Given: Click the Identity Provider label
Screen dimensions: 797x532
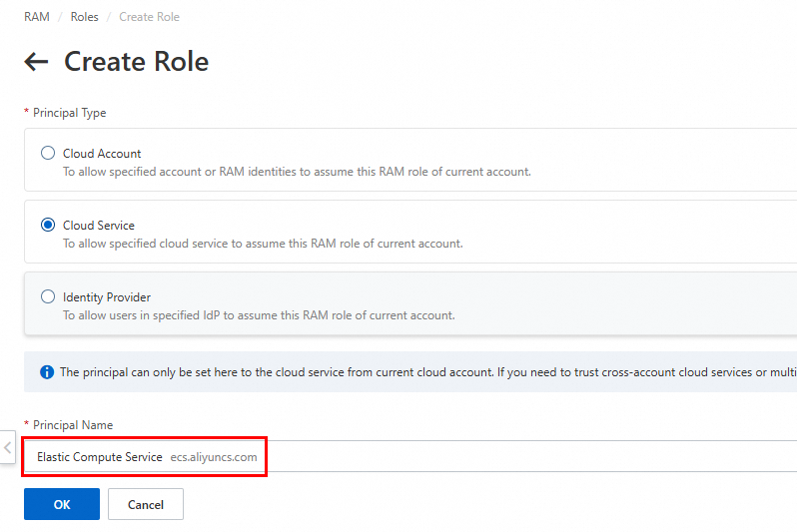Looking at the screenshot, I should pyautogui.click(x=107, y=297).
